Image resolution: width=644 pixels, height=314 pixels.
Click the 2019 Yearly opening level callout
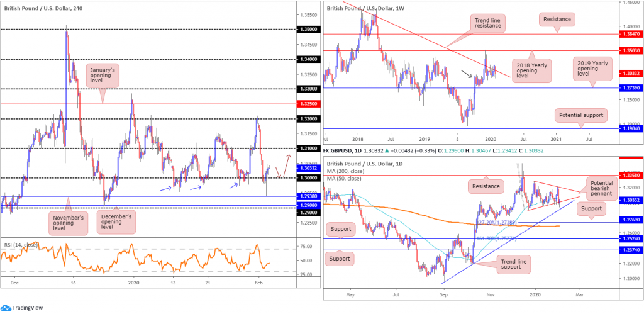[592, 68]
